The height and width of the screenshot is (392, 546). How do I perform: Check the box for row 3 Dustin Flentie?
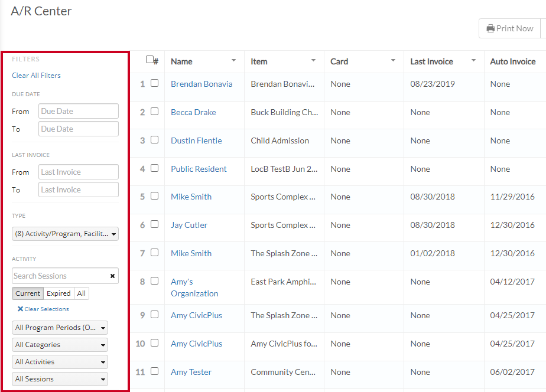[x=155, y=140]
